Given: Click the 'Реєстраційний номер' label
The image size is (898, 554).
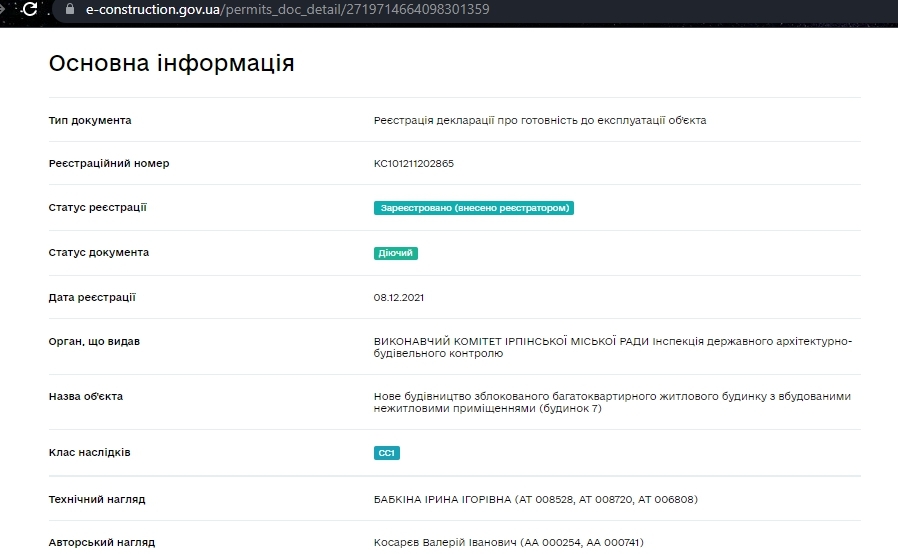Looking at the screenshot, I should tap(109, 163).
